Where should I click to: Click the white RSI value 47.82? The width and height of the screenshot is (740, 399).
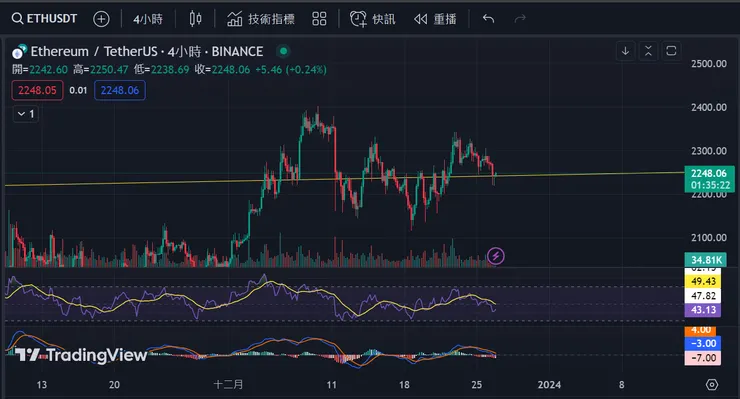[703, 296]
